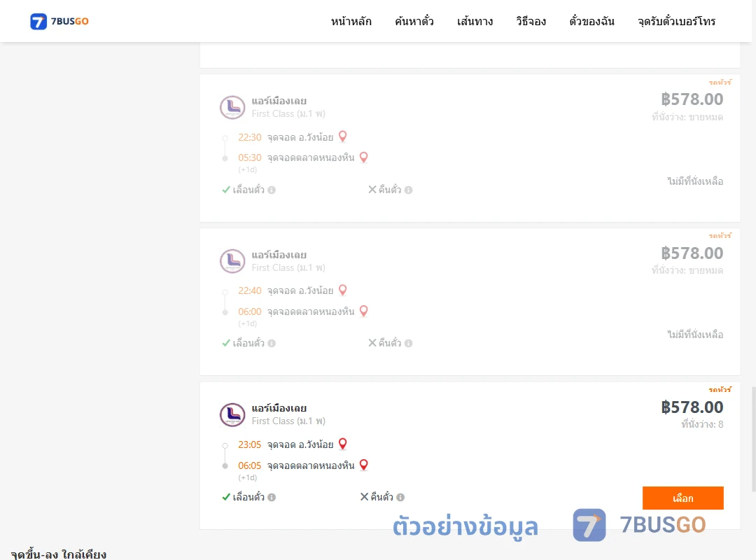
Task: Open ตั๋วของฉัน navigation link
Action: tap(591, 21)
